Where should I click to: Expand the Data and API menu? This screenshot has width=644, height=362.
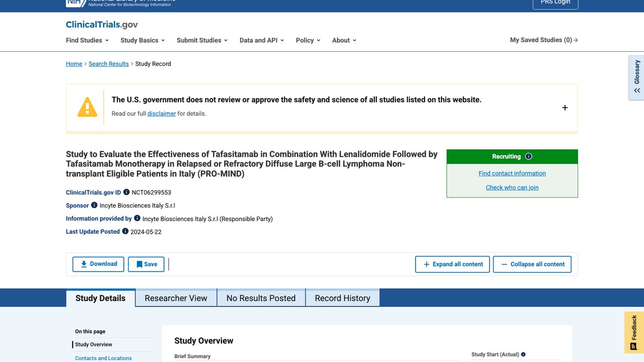coord(262,40)
